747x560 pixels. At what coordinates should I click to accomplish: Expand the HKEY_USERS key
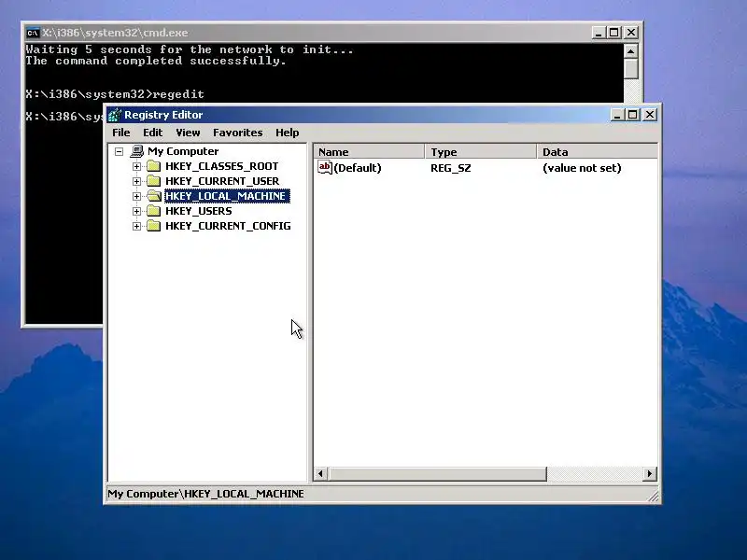pyautogui.click(x=136, y=211)
